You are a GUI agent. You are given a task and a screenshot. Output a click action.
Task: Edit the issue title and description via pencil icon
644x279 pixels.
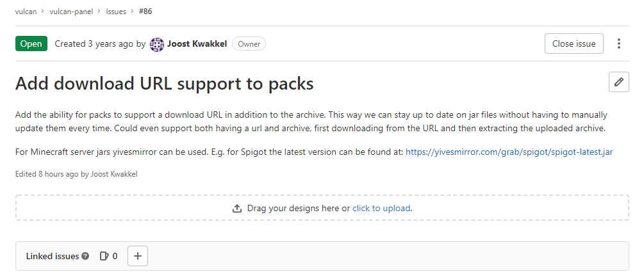pyautogui.click(x=618, y=82)
